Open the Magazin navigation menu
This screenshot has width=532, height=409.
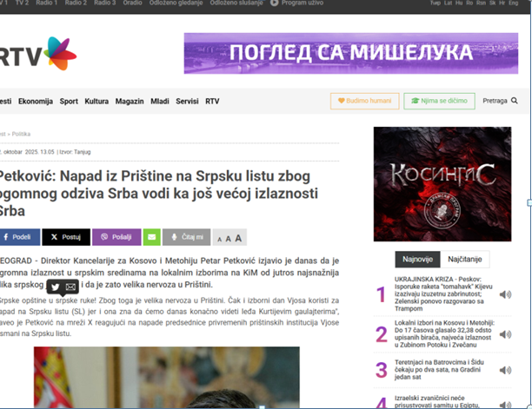click(x=129, y=102)
